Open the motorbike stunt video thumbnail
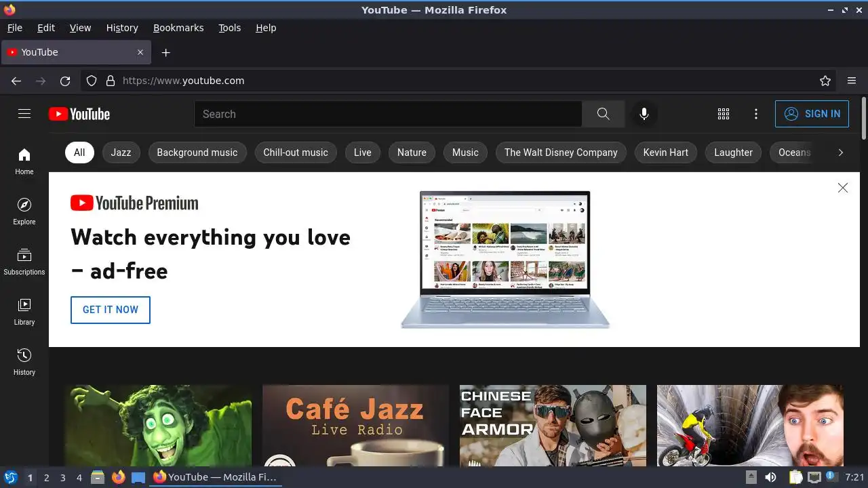The width and height of the screenshot is (868, 488). [x=750, y=426]
